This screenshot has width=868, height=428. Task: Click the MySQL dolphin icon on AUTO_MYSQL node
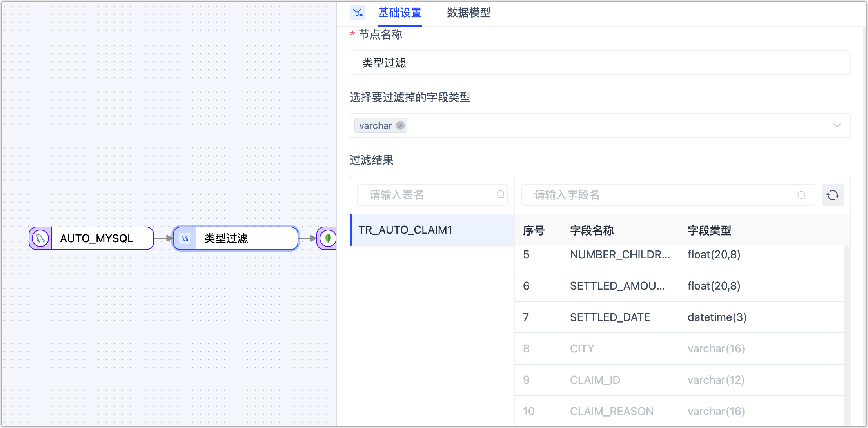(x=40, y=238)
